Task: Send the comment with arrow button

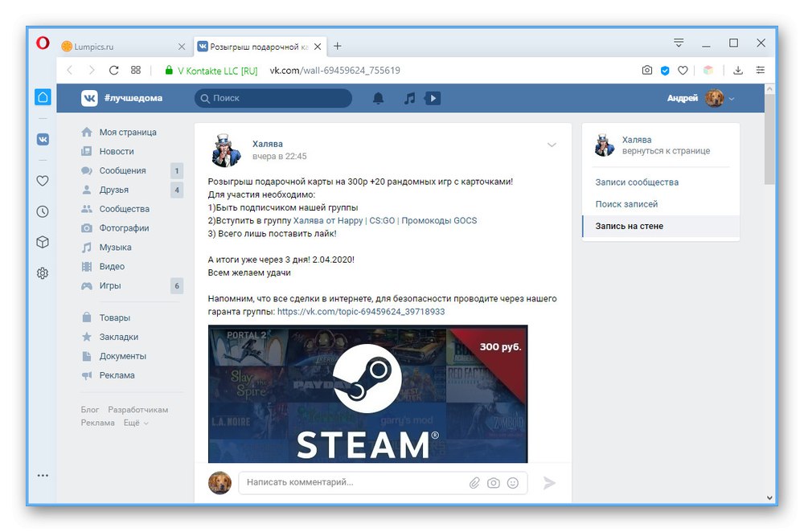Action: coord(549,483)
